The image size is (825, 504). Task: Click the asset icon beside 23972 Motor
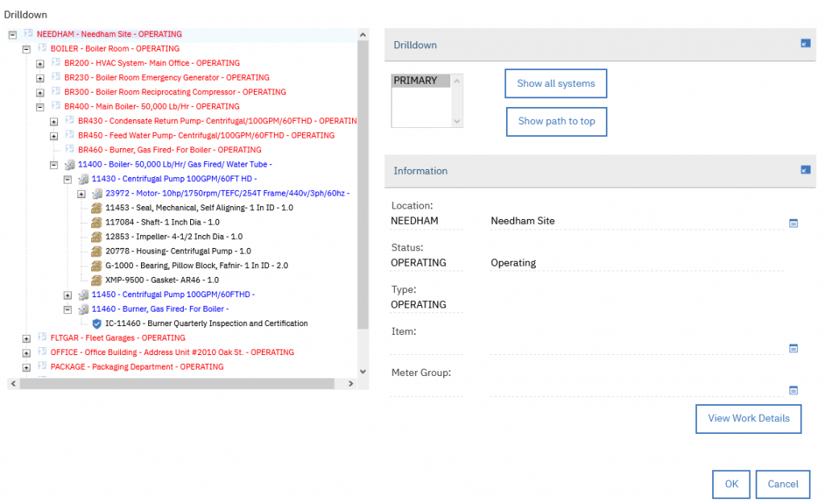point(97,193)
